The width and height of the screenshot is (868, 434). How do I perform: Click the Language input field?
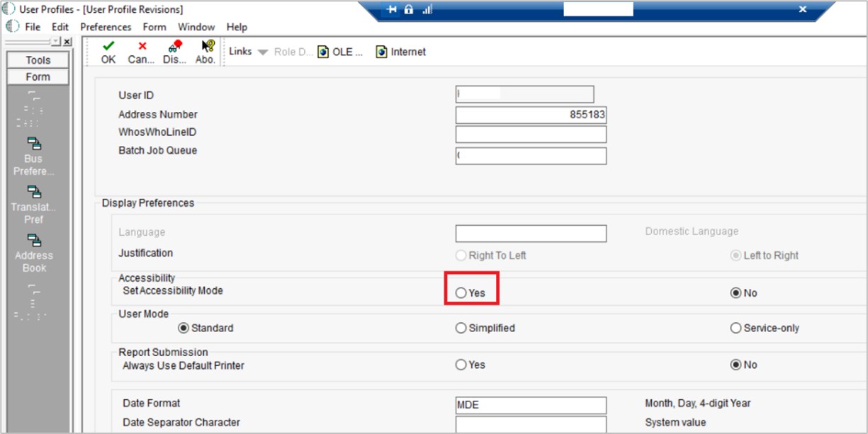[x=531, y=234]
